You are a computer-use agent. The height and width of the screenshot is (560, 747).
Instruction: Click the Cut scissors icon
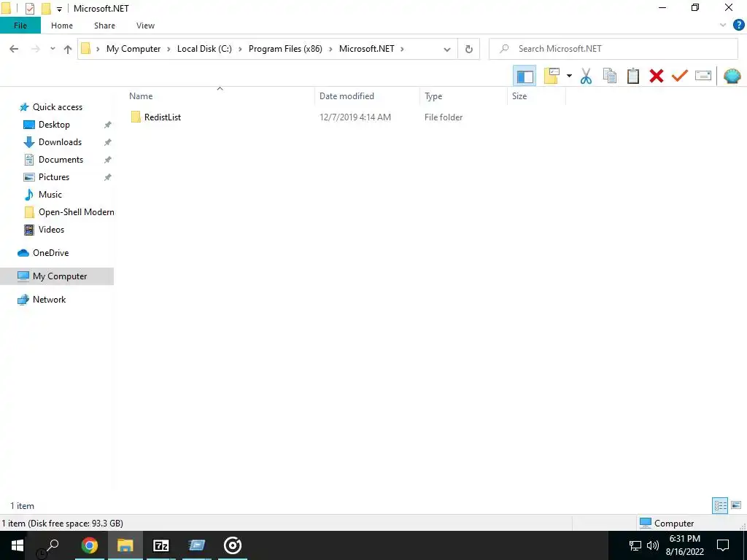pyautogui.click(x=586, y=76)
